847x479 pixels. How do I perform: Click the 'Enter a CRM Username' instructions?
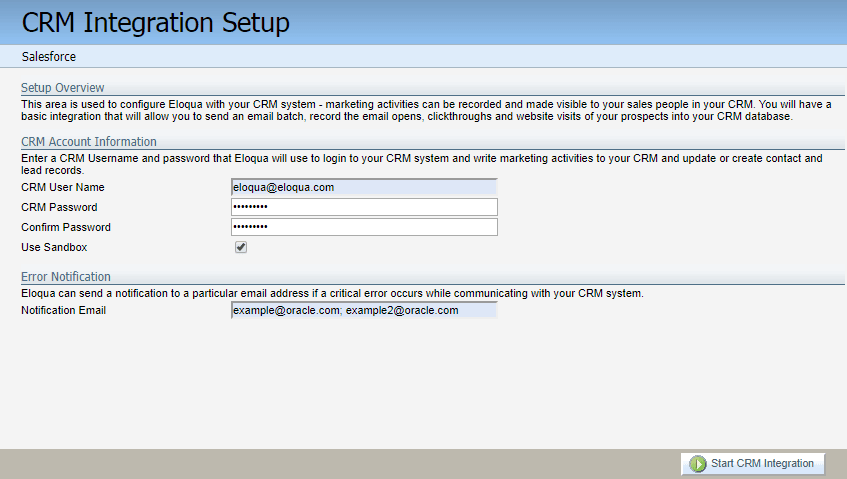[422, 164]
